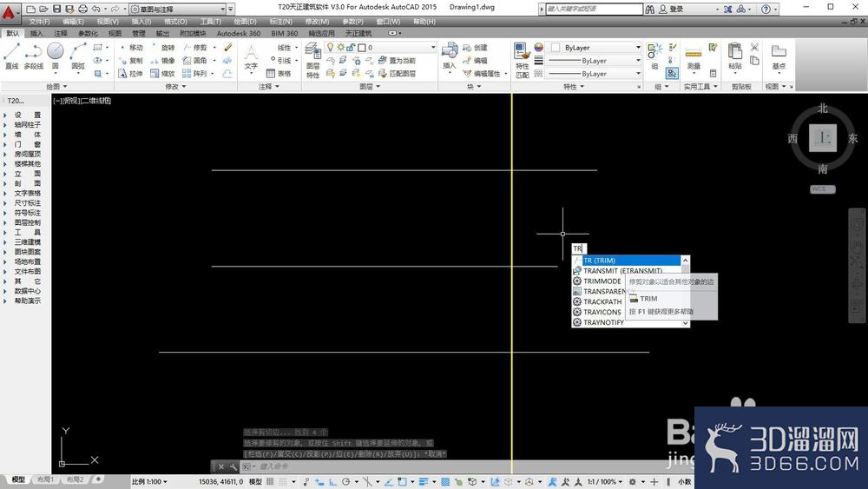
Task: Click the Save icon in quick access toolbar
Action: (x=57, y=9)
